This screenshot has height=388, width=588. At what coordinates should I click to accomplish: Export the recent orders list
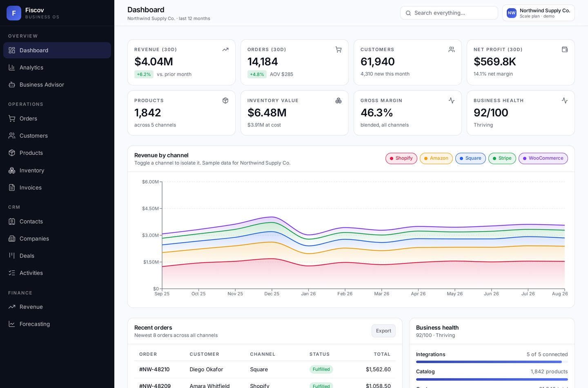coord(383,331)
